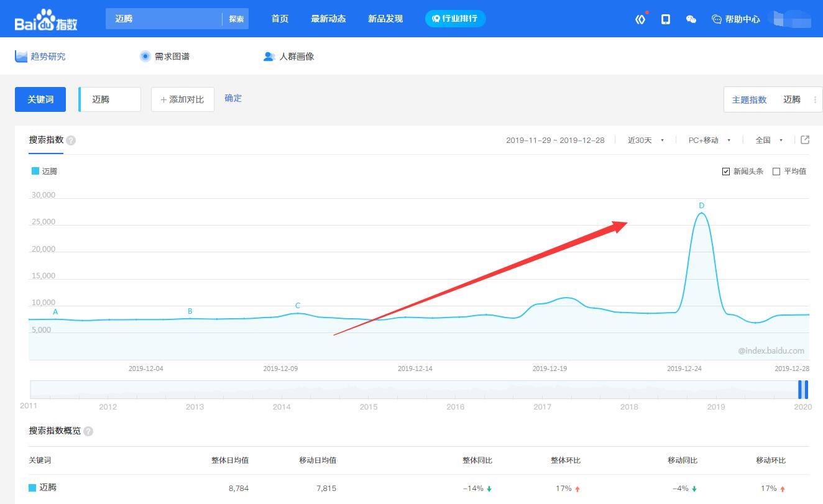Click the blue square in the 迈腾 table row
Image resolution: width=823 pixels, height=504 pixels.
coord(32,488)
